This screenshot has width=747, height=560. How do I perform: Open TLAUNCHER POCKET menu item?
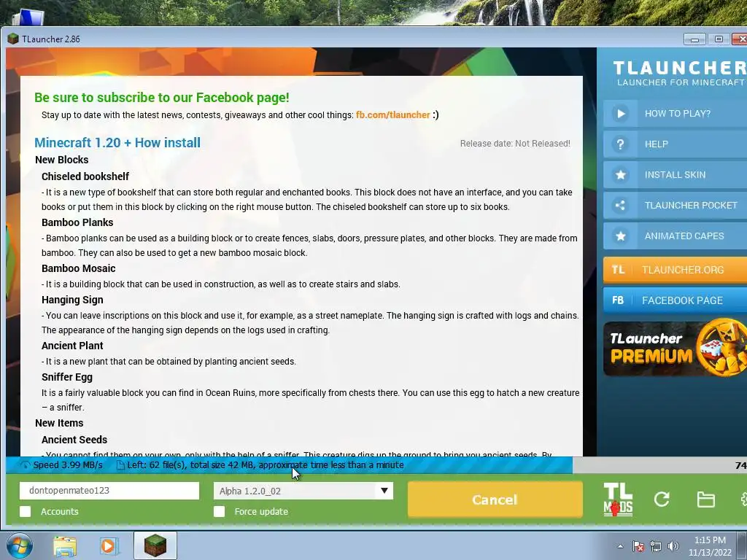coord(675,205)
